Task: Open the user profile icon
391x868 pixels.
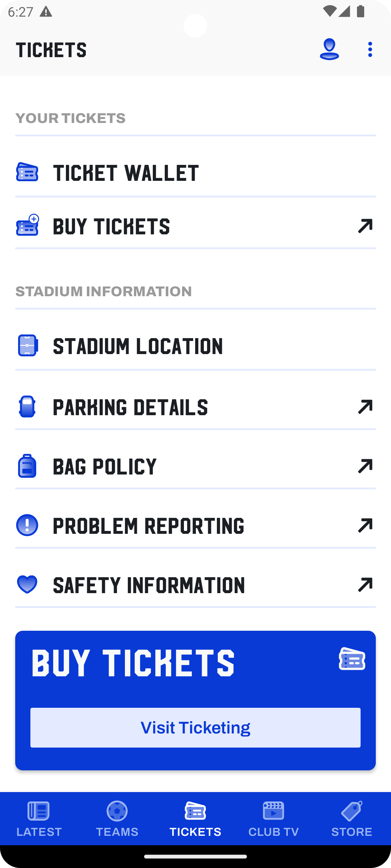Action: [x=329, y=49]
